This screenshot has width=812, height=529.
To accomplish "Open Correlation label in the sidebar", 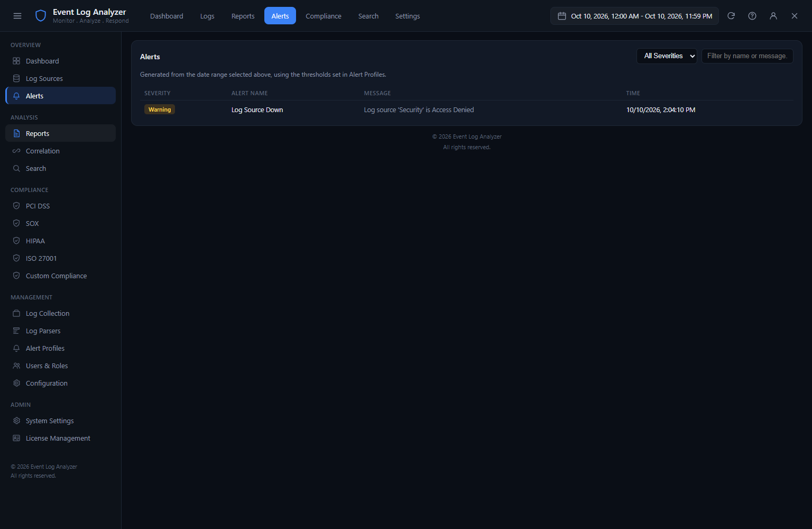I will pos(43,151).
